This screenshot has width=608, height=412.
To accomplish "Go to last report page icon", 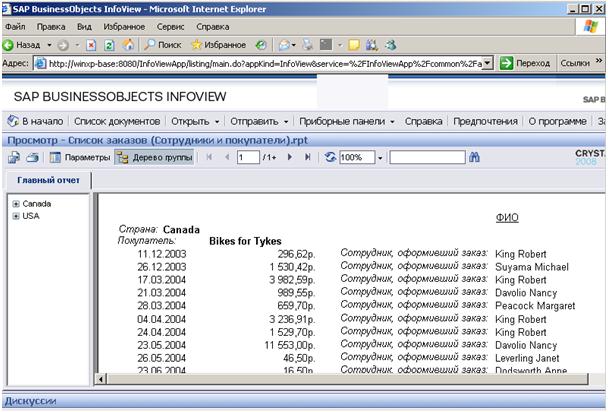I will pyautogui.click(x=307, y=157).
